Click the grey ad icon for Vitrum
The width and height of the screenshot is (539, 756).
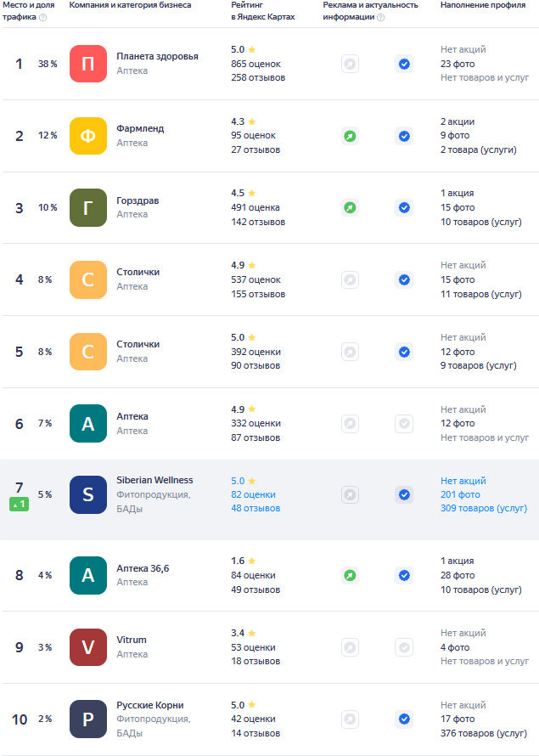tap(351, 647)
